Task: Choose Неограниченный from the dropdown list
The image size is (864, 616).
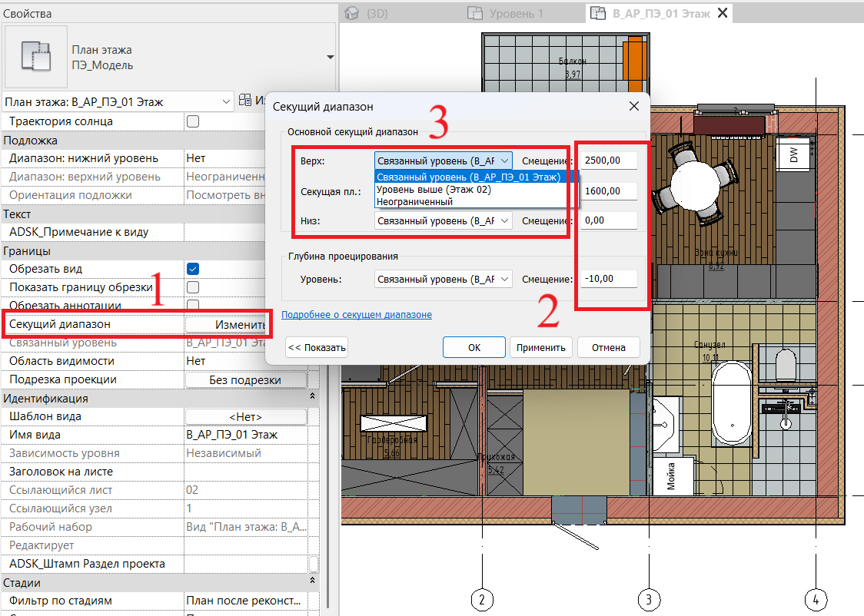Action: pos(414,201)
